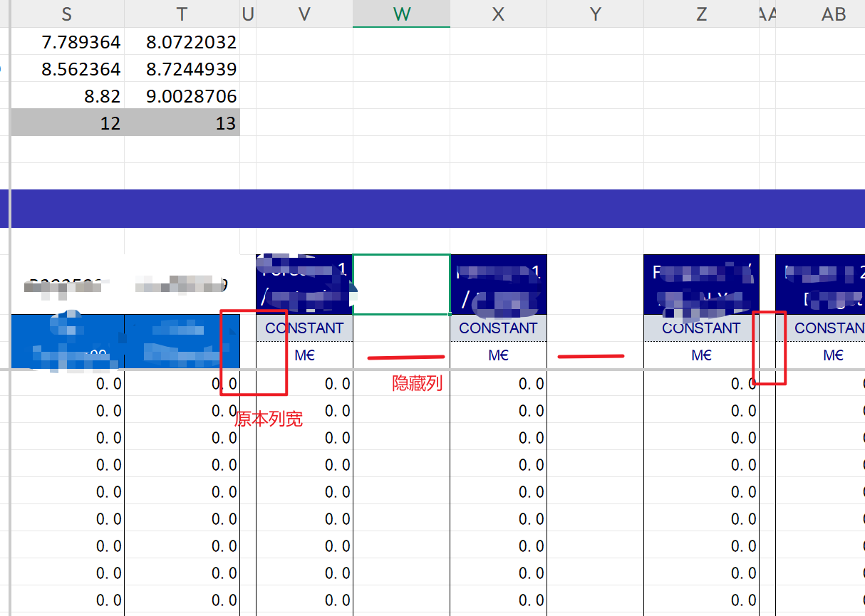Click the cell showing 8.7244939

182,69
